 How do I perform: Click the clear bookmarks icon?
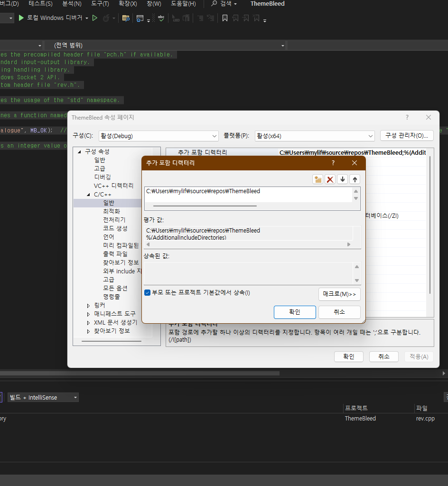[256, 19]
